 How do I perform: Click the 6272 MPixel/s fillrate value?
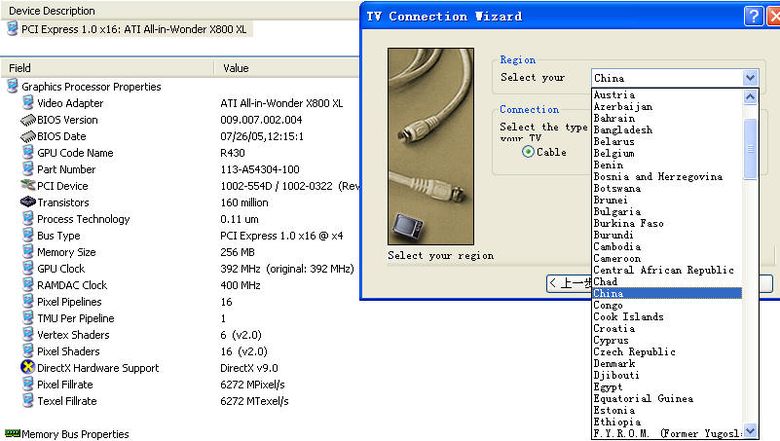tap(253, 384)
